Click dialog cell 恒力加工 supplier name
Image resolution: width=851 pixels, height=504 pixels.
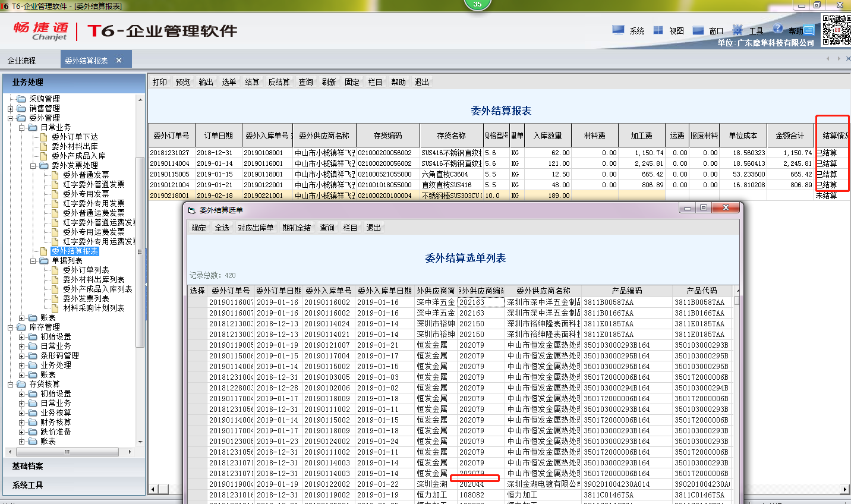pyautogui.click(x=543, y=494)
